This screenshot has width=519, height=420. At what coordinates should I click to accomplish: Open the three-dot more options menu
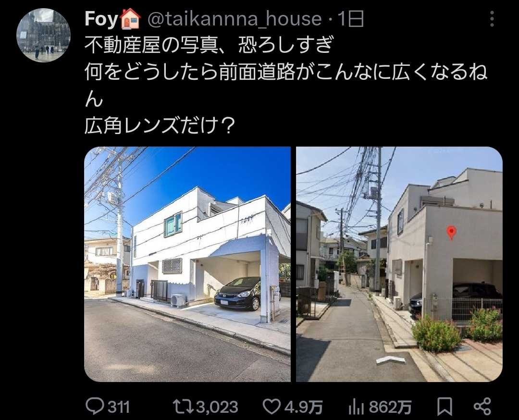[x=492, y=19]
